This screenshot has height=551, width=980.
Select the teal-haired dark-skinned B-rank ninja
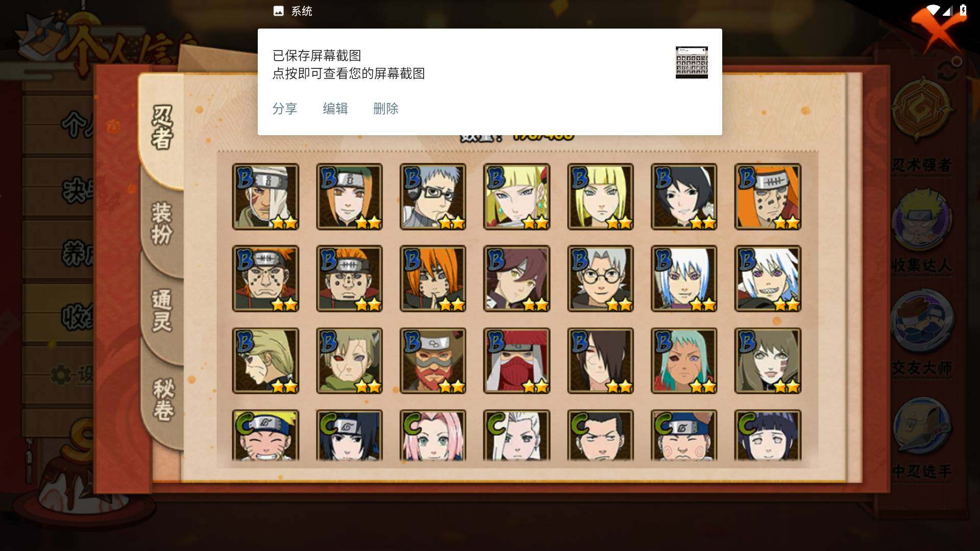684,361
